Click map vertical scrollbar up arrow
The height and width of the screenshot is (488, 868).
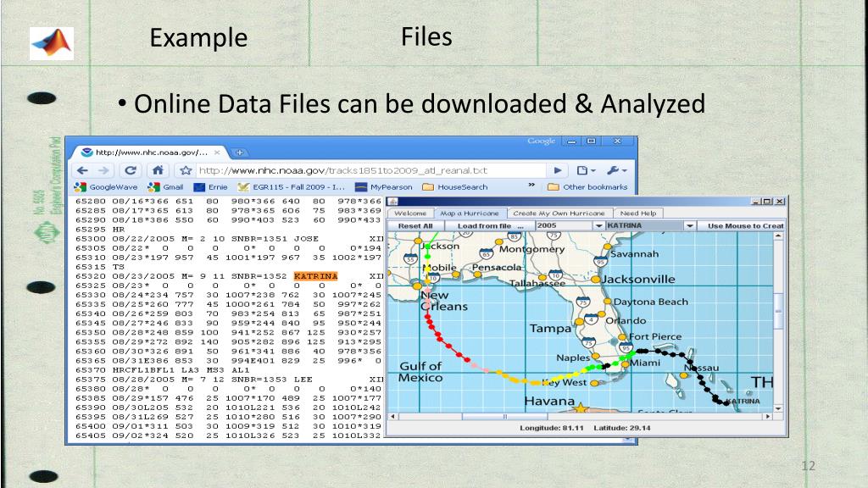pos(778,236)
